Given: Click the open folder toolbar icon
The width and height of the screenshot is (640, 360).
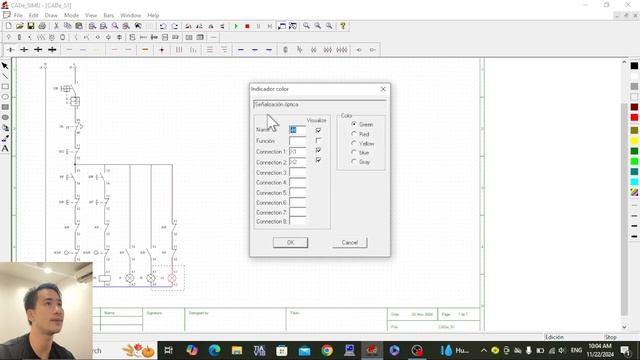Looking at the screenshot, I should 20,26.
